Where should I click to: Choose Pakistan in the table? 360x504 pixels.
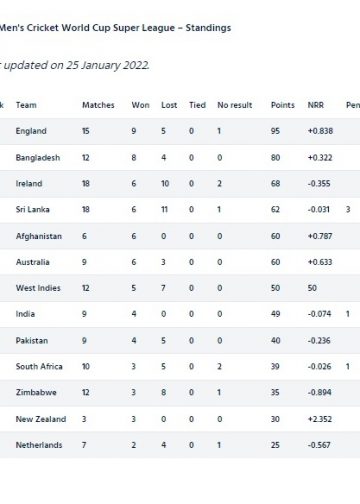tap(32, 340)
